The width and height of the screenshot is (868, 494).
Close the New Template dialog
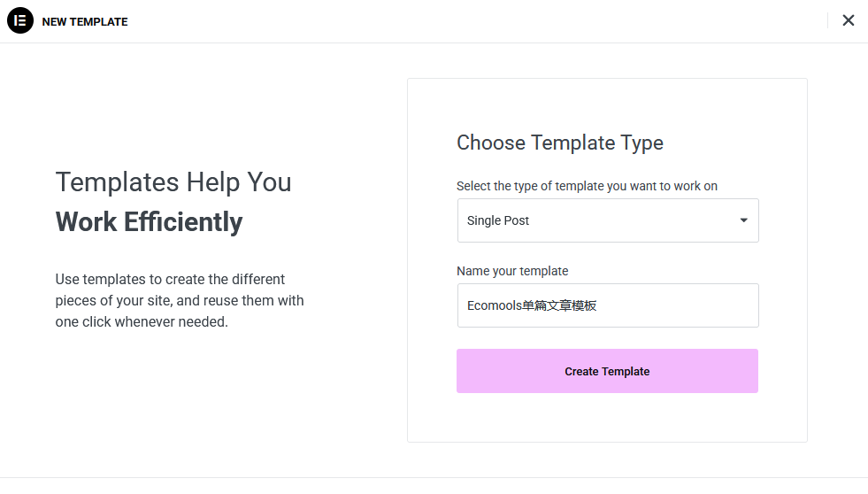[848, 20]
